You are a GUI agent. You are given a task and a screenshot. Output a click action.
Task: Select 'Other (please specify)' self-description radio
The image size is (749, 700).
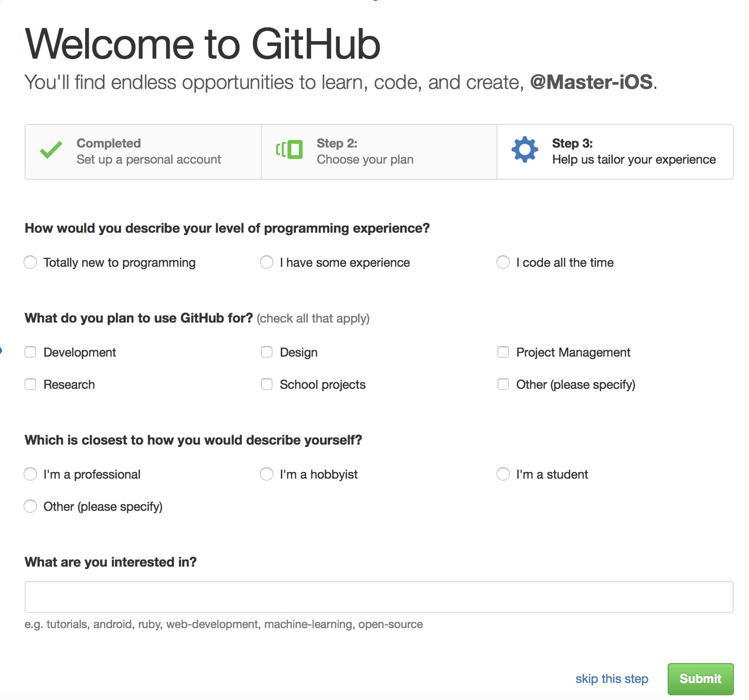[x=30, y=506]
